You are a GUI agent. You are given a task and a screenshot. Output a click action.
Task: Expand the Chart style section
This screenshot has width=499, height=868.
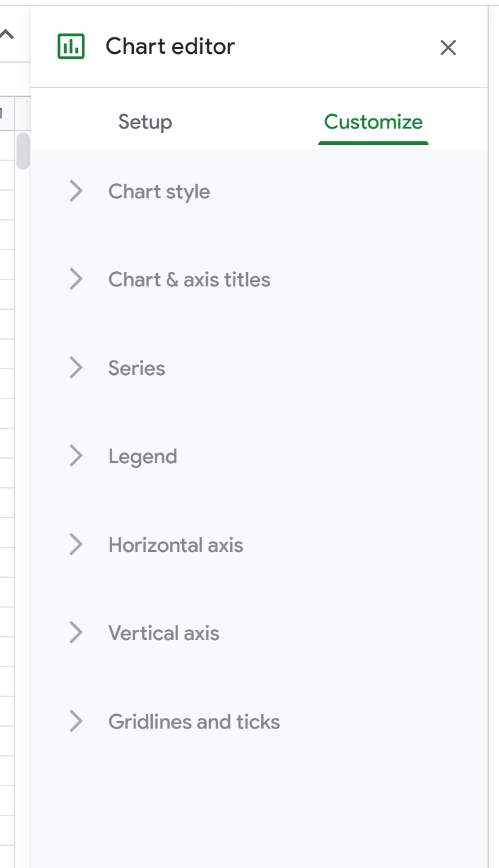click(x=159, y=191)
